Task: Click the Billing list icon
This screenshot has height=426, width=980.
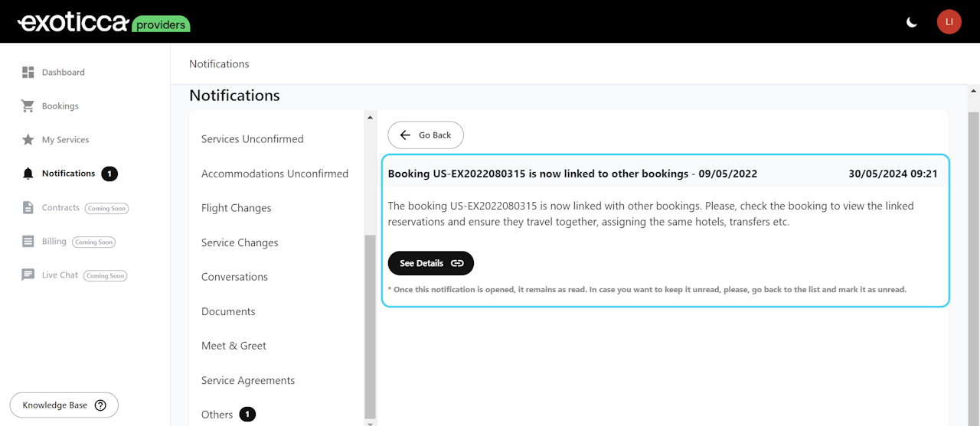Action: point(28,242)
